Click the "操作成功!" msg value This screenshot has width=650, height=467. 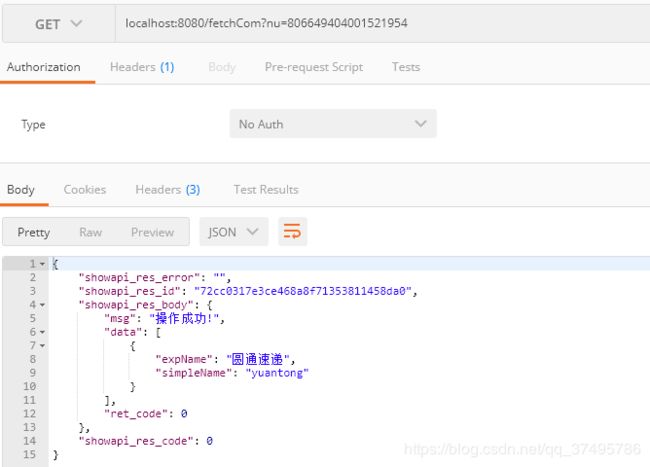184,318
